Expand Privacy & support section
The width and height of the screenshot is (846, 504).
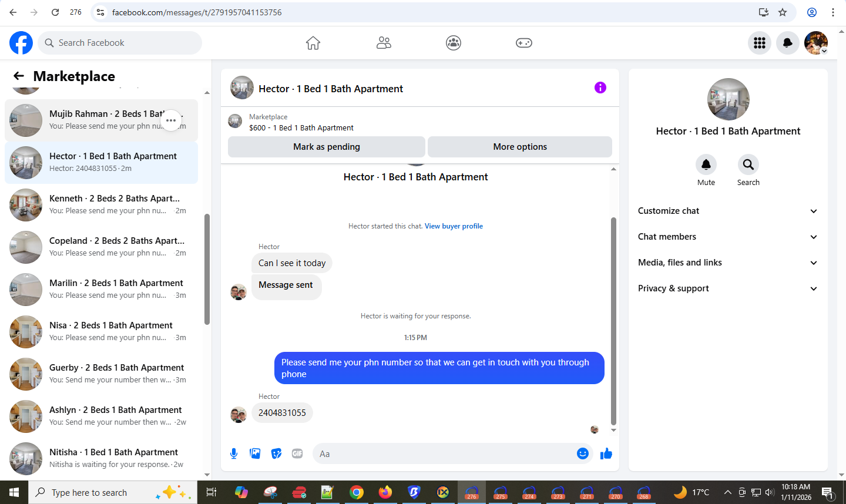[x=728, y=288]
